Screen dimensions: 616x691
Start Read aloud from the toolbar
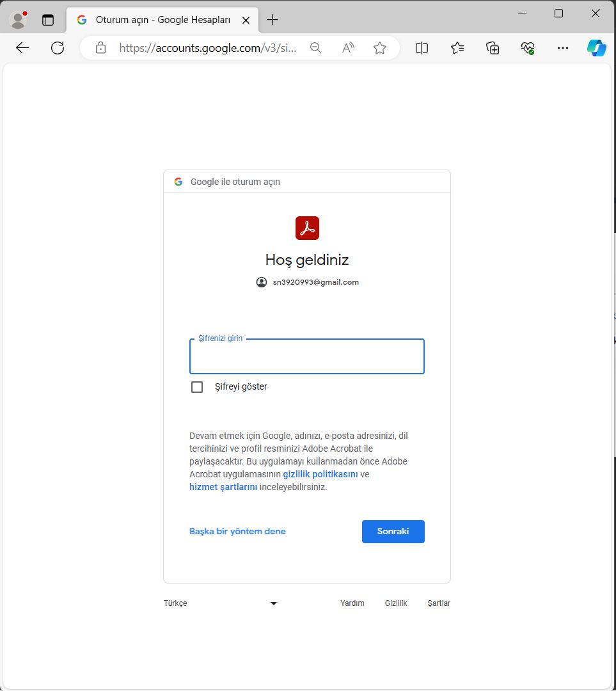(347, 47)
